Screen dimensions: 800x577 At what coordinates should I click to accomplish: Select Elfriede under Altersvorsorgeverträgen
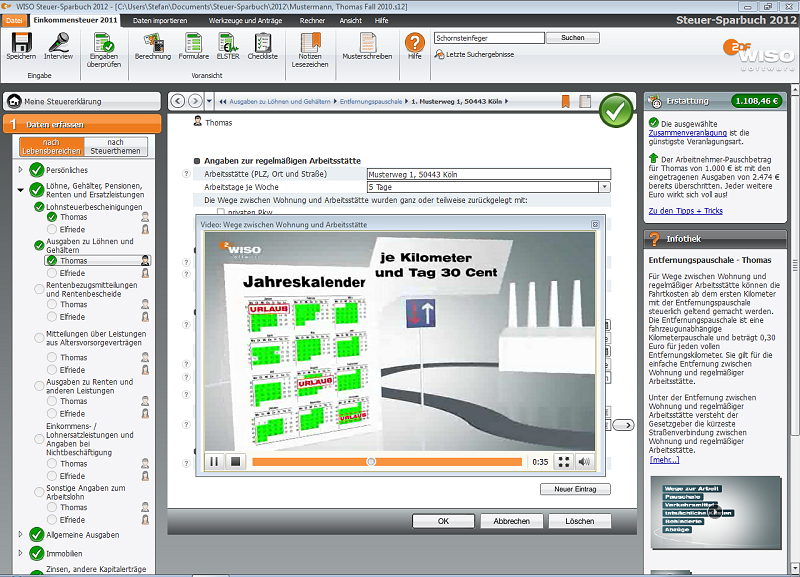click(72, 370)
